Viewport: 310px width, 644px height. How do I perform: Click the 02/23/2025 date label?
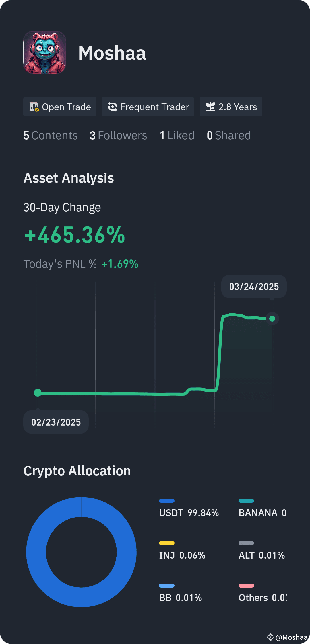[56, 422]
